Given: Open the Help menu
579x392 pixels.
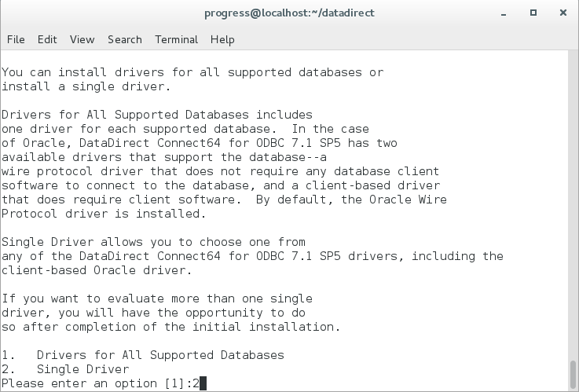Looking at the screenshot, I should click(222, 39).
